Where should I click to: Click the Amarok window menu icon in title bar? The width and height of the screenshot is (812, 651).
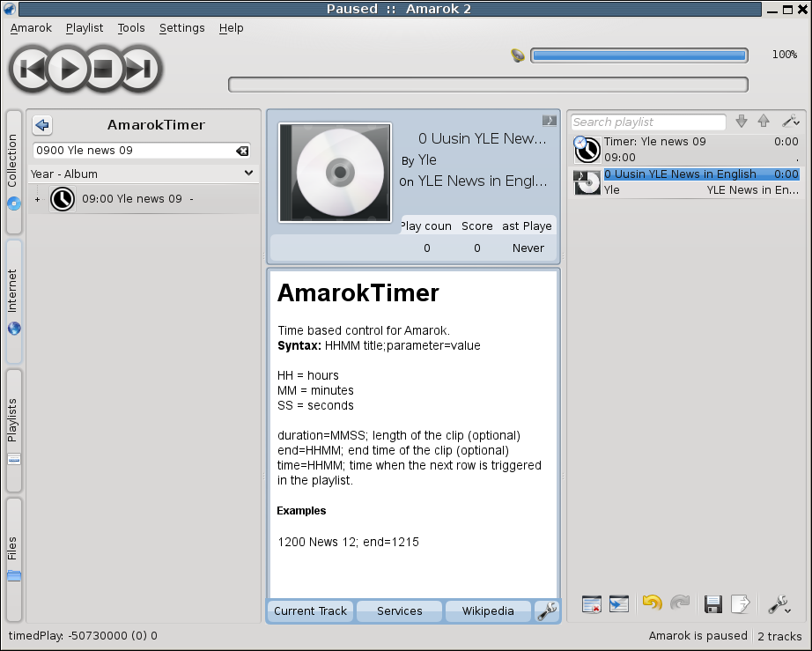pyautogui.click(x=10, y=9)
